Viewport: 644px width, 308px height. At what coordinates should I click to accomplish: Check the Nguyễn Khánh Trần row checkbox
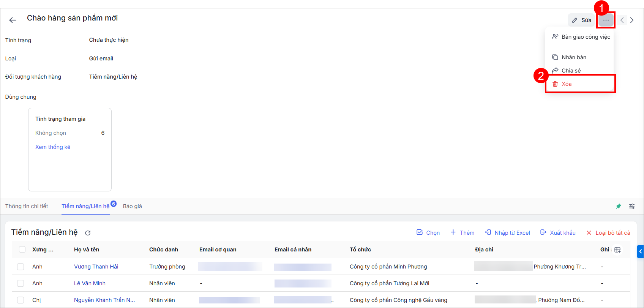click(x=21, y=300)
